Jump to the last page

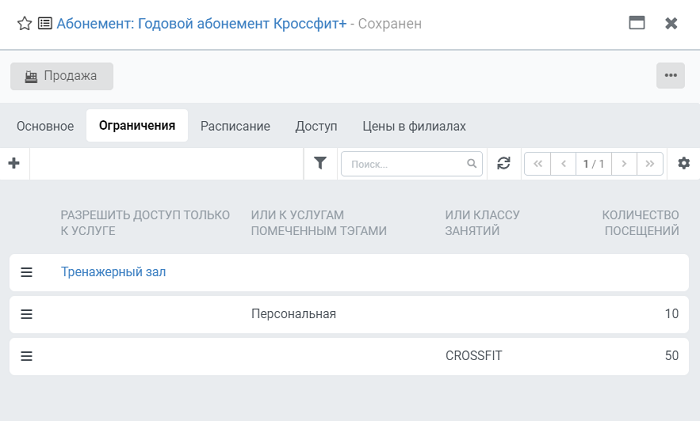650,164
